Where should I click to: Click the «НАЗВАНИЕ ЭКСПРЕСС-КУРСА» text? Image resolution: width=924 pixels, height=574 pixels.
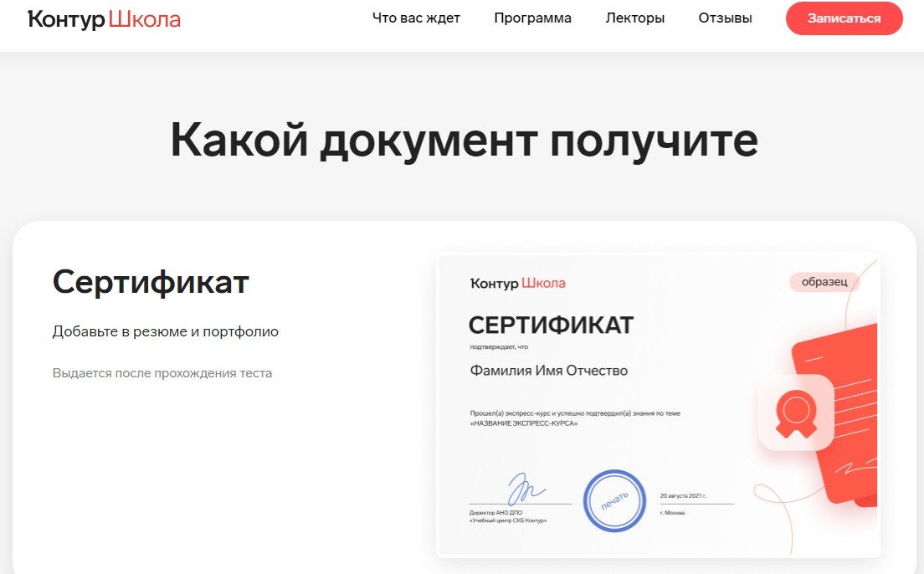pyautogui.click(x=524, y=423)
